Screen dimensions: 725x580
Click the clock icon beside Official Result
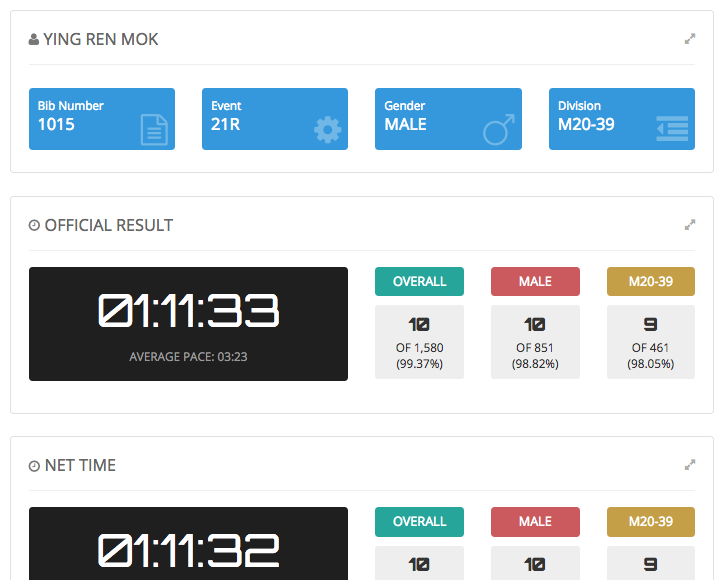point(34,226)
